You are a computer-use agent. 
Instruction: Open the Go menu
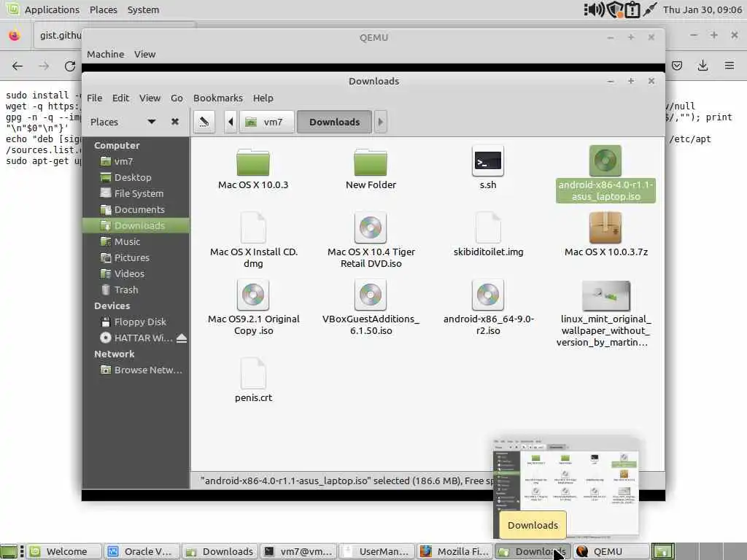(x=177, y=98)
